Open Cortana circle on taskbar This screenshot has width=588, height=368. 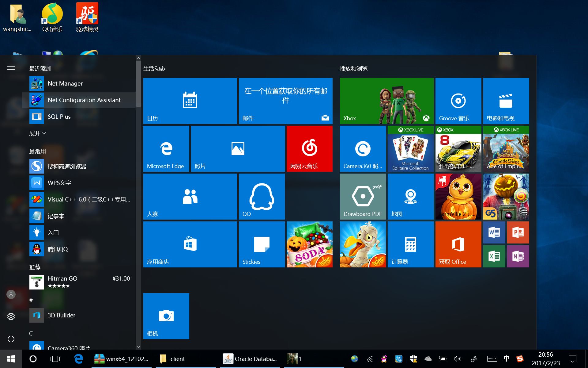(x=33, y=359)
